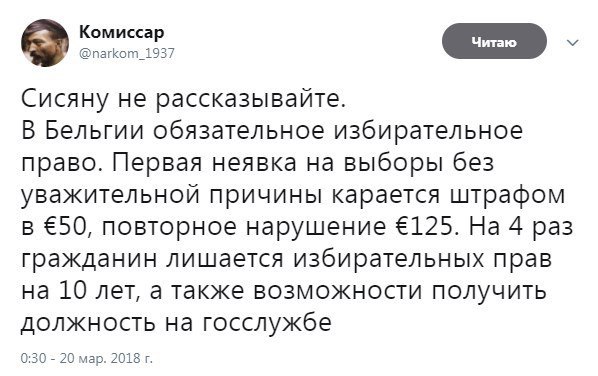Expand the tweet options chevron arrow
Screen dimensions: 598x376
pyautogui.click(x=572, y=42)
